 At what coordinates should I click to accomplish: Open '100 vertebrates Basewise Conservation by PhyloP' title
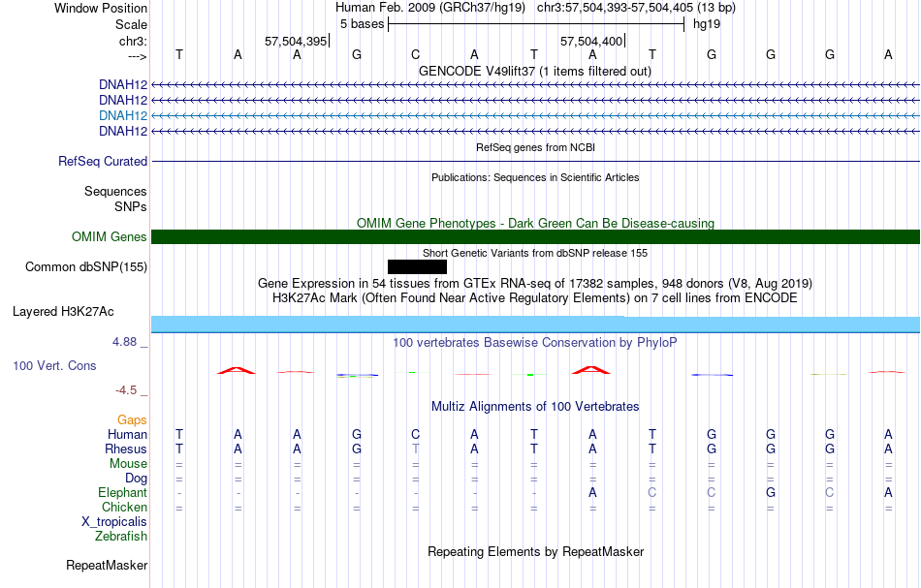tap(535, 342)
